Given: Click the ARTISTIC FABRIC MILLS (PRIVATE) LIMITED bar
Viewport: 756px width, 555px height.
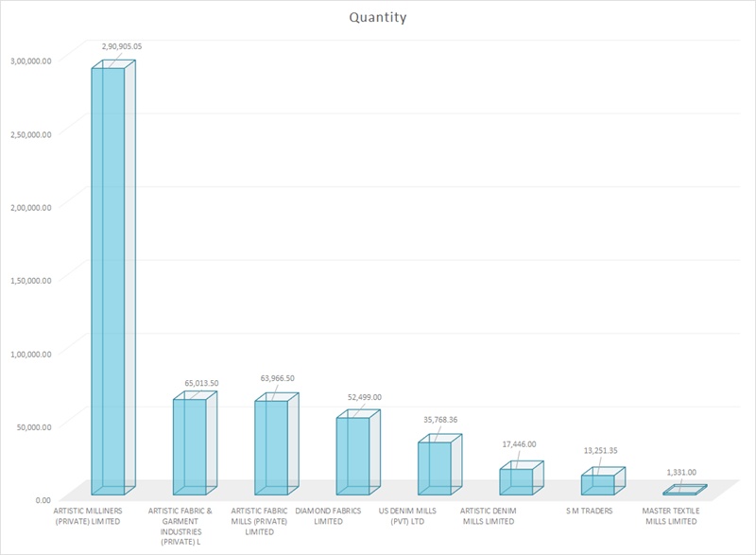Looking at the screenshot, I should 276,444.
